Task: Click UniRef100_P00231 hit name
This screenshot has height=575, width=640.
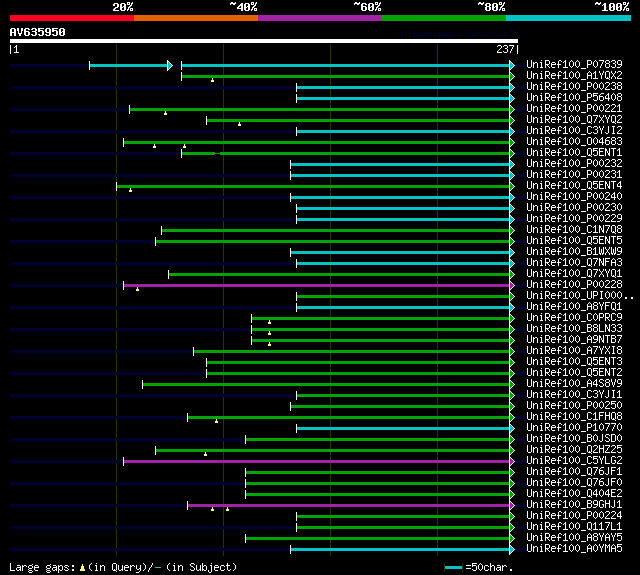Action: pyautogui.click(x=574, y=175)
